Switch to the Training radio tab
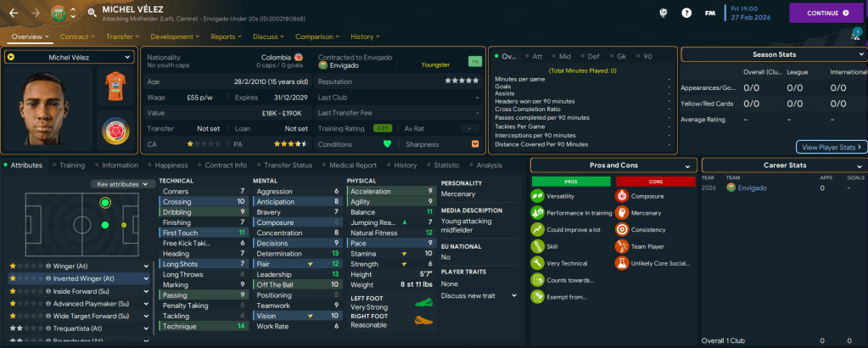 (71, 166)
